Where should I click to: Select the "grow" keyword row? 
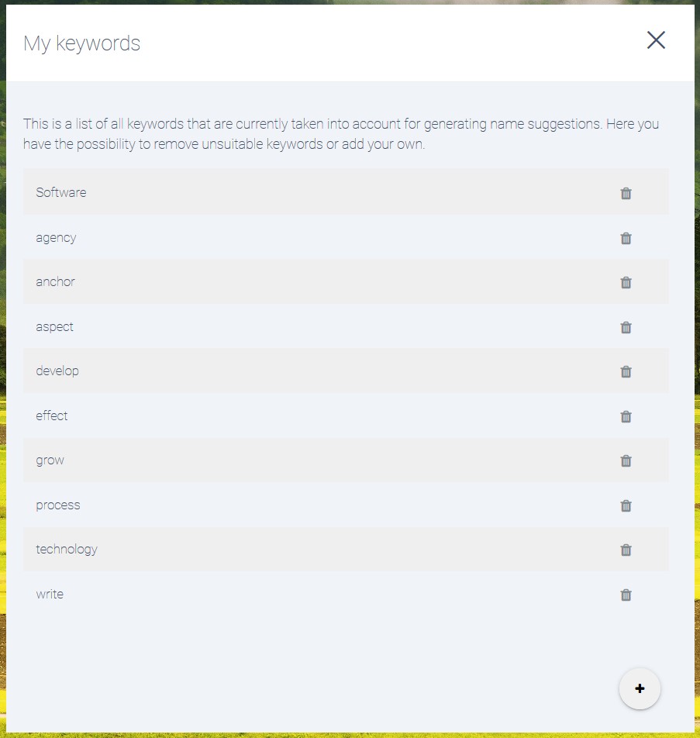click(310, 460)
